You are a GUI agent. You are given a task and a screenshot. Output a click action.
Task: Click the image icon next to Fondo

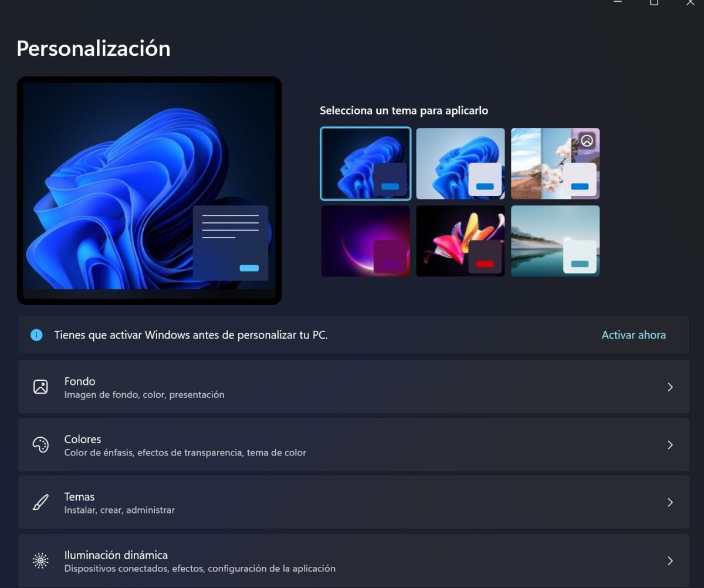pyautogui.click(x=40, y=387)
